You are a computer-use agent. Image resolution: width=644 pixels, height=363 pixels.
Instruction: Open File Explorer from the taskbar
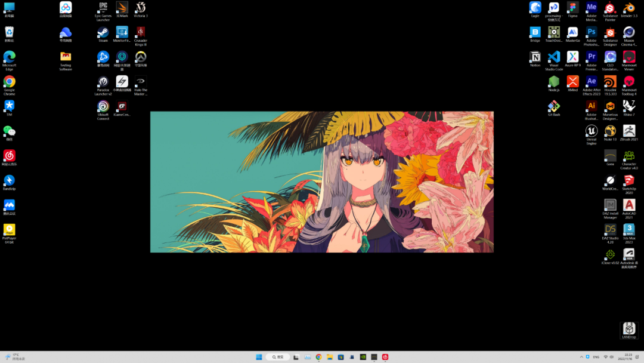(x=329, y=357)
